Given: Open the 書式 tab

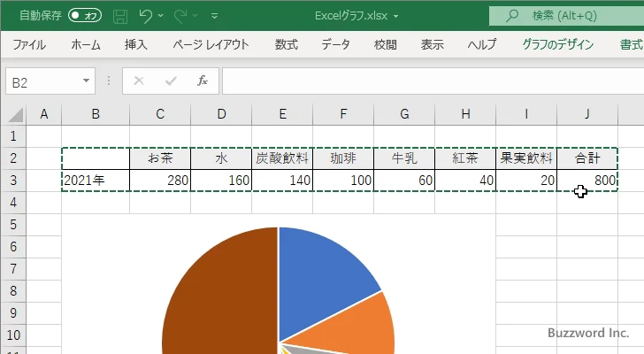Looking at the screenshot, I should pyautogui.click(x=632, y=44).
